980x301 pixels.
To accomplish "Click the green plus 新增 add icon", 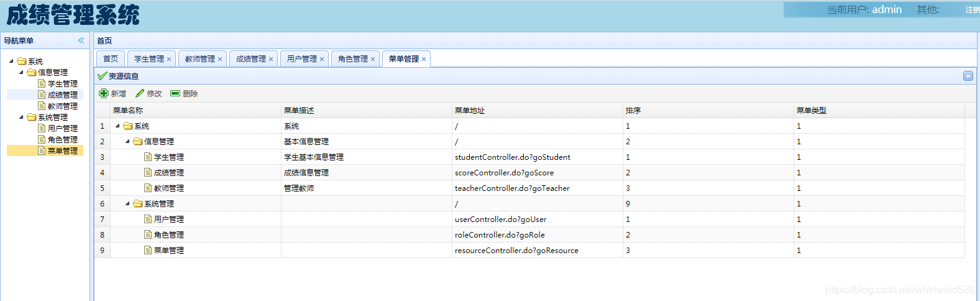I will pyautogui.click(x=104, y=93).
